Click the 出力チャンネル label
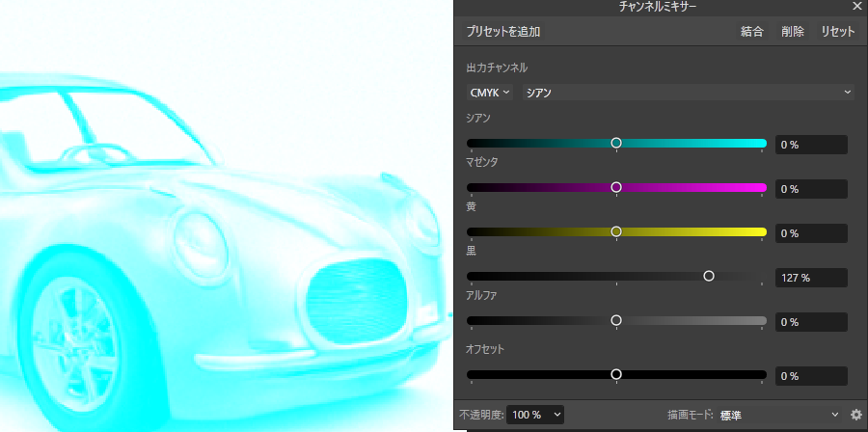868x432 pixels. 497,67
